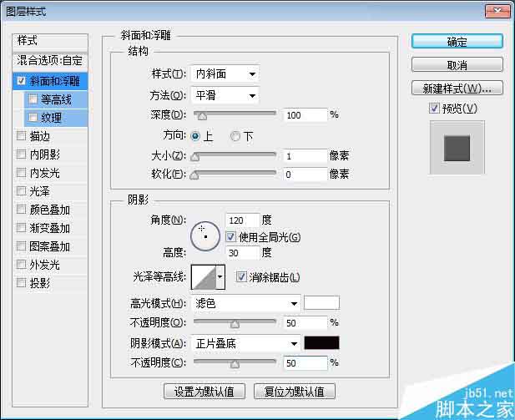The image size is (515, 420).
Task: Click the 角度 field showing 120
Action: click(x=243, y=220)
